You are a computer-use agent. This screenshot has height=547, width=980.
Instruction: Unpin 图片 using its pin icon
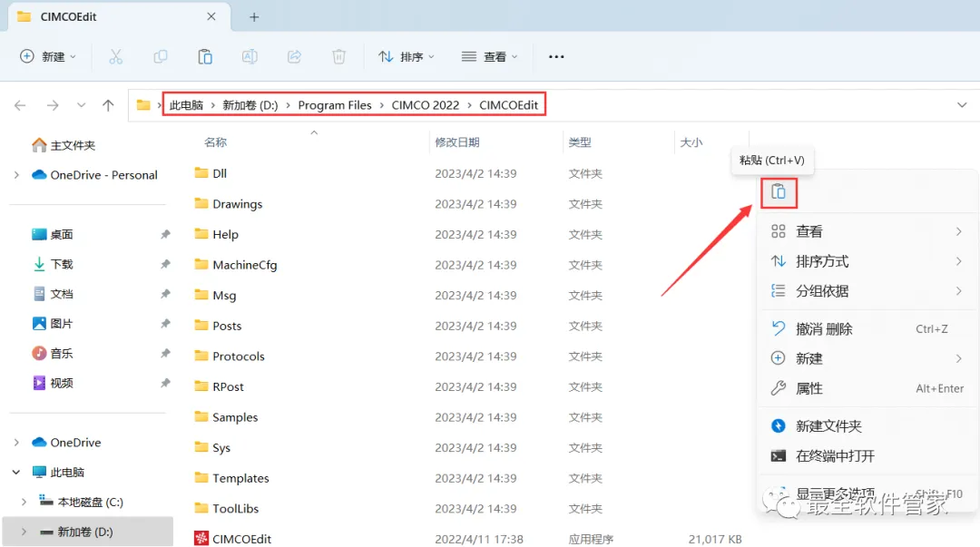click(165, 324)
